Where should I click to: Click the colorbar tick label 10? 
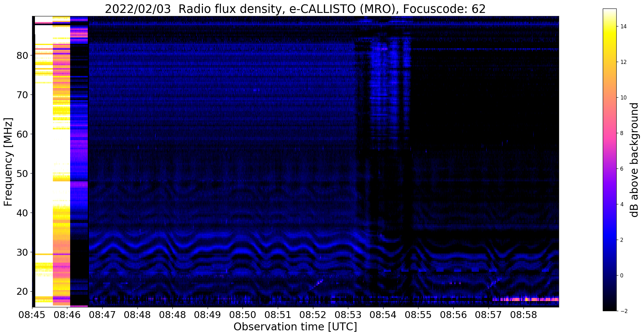pos(623,98)
